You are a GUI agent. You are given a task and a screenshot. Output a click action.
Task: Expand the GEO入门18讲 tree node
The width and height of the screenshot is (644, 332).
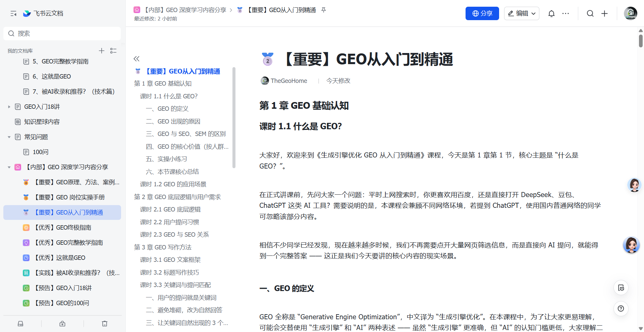pyautogui.click(x=9, y=107)
